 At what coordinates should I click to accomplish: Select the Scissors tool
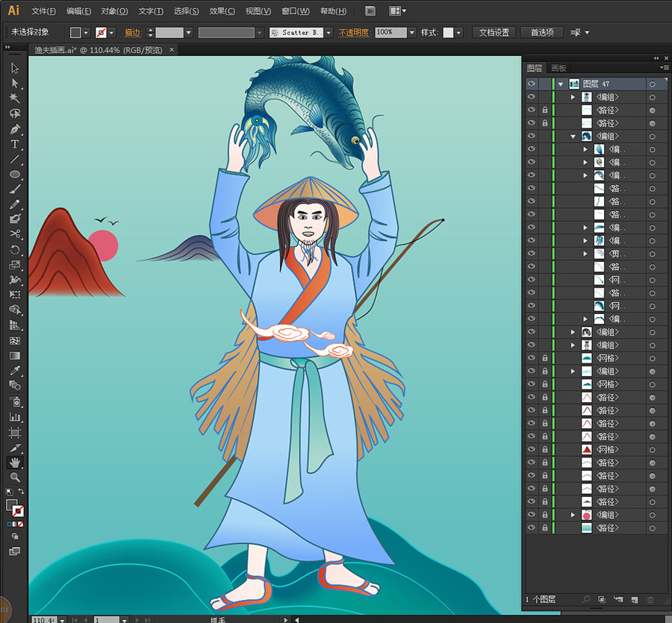tap(15, 234)
